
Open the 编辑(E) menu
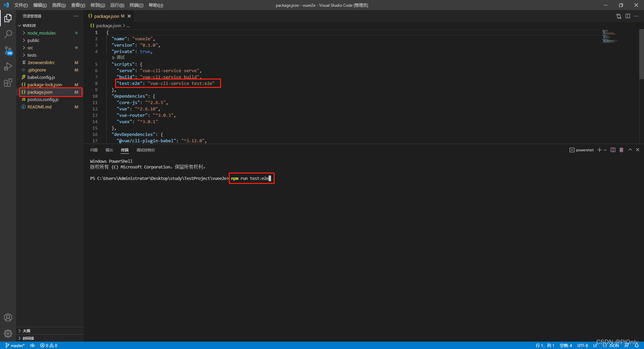coord(40,5)
